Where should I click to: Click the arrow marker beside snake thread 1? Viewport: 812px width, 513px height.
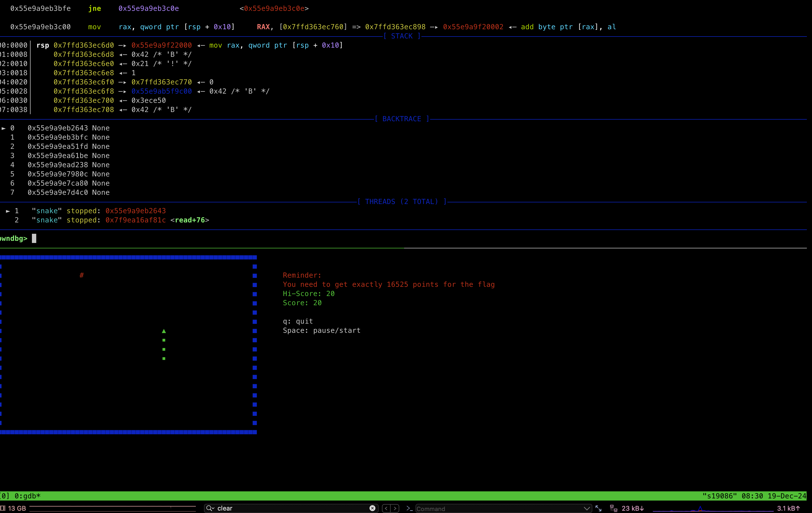pyautogui.click(x=8, y=211)
